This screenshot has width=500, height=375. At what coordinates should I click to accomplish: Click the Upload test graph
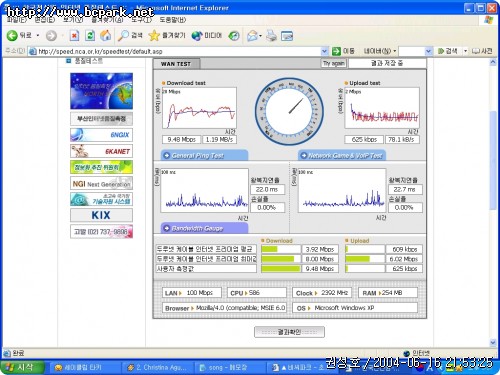(x=382, y=108)
